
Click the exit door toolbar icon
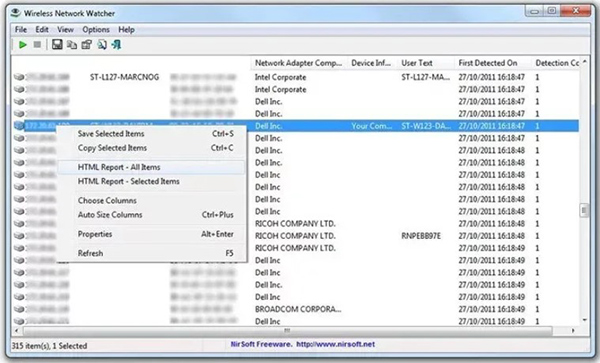[x=116, y=45]
